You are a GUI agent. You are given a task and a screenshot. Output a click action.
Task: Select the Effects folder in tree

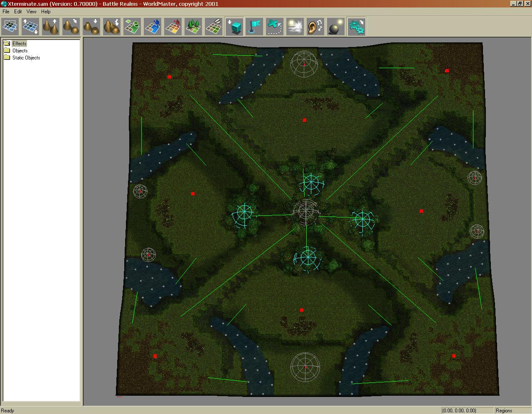pyautogui.click(x=19, y=44)
